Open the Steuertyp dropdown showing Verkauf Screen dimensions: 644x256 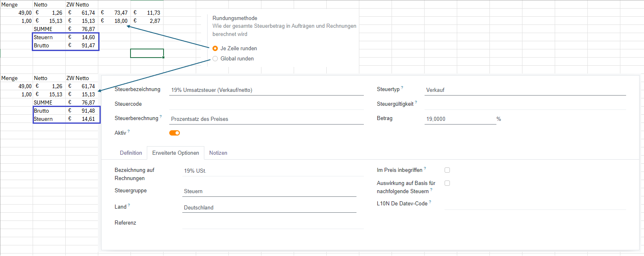(x=524, y=90)
